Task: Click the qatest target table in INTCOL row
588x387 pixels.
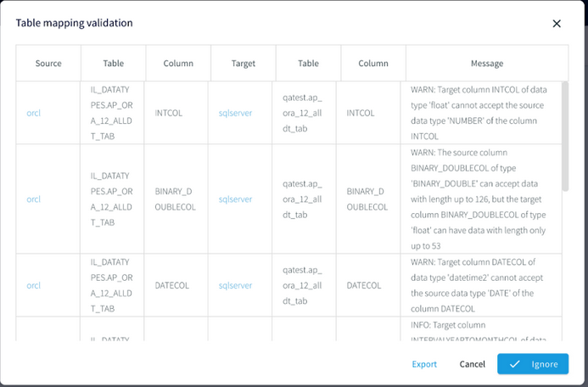Action: pos(302,113)
